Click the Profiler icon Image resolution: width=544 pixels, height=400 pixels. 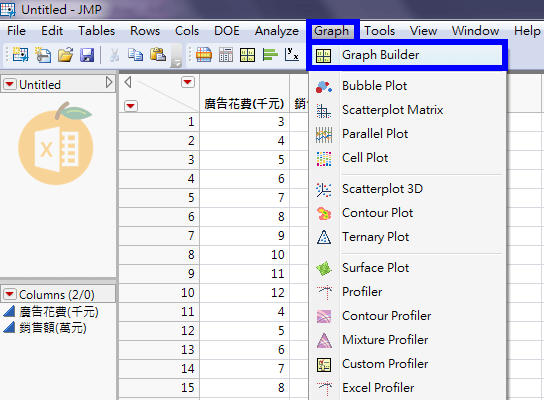pyautogui.click(x=324, y=292)
